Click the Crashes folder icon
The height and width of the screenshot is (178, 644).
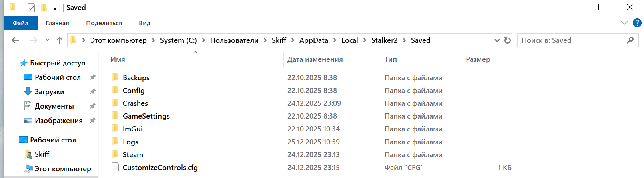click(116, 103)
